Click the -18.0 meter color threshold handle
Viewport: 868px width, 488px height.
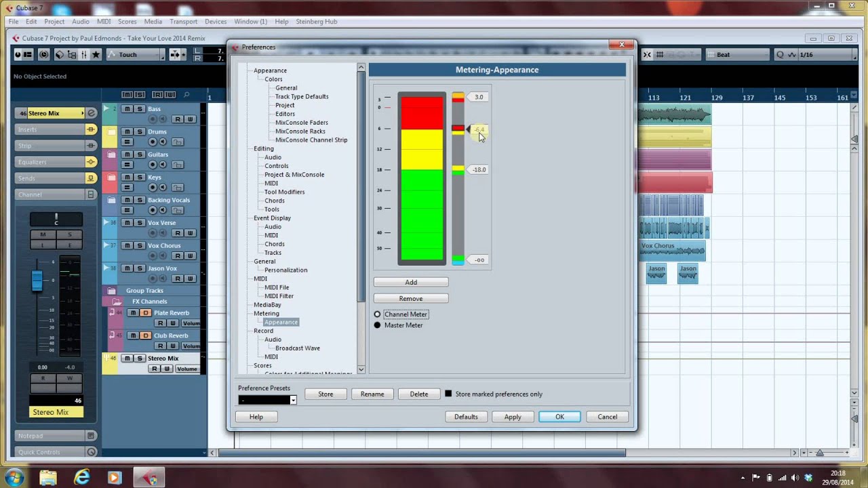477,169
